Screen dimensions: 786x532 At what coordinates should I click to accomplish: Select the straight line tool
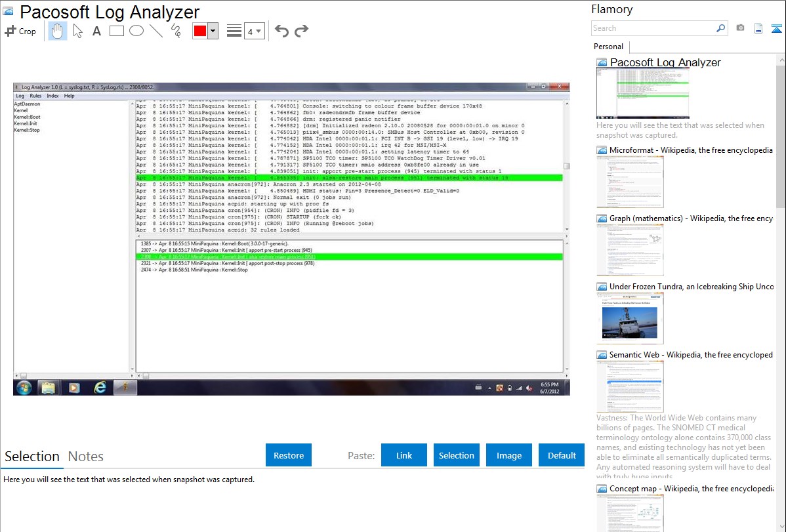coord(156,31)
